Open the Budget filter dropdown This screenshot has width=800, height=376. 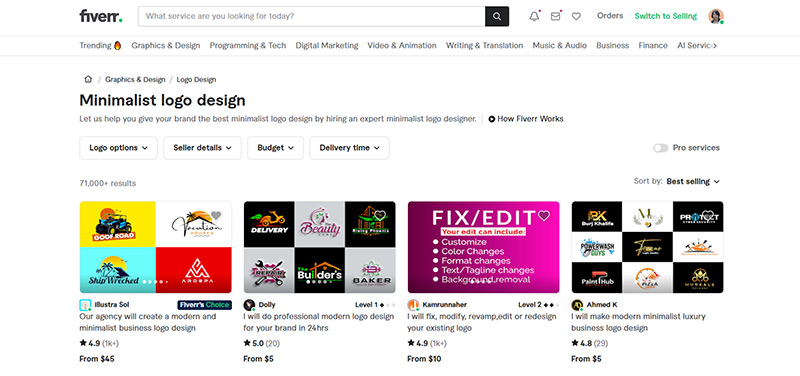pyautogui.click(x=276, y=148)
